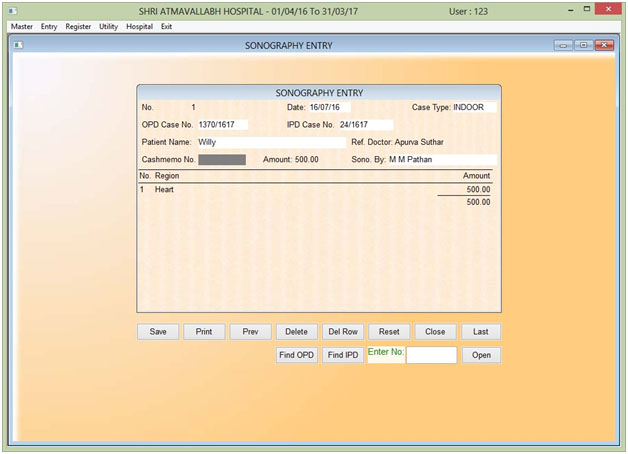
Task: Go to previous record with Prev
Action: coord(250,332)
